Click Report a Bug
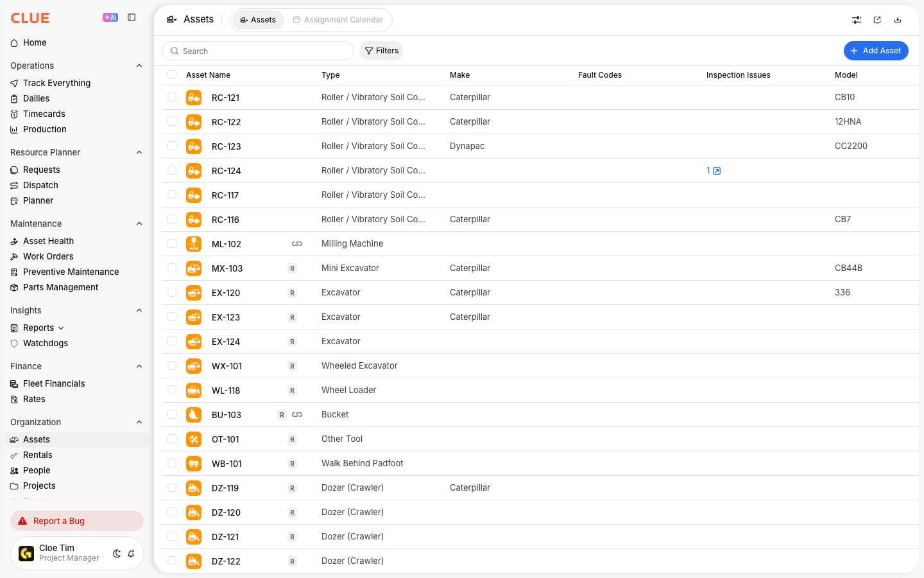Screen dimensions: 924x578 coord(77,521)
